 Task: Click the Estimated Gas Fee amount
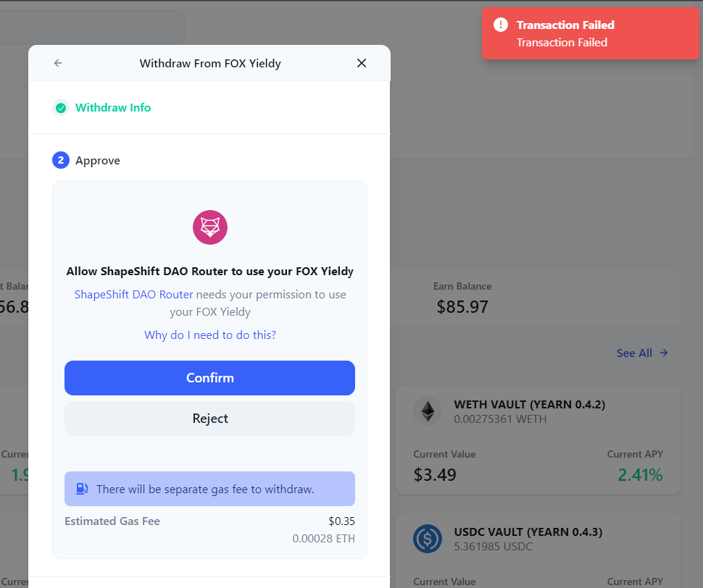coord(338,521)
